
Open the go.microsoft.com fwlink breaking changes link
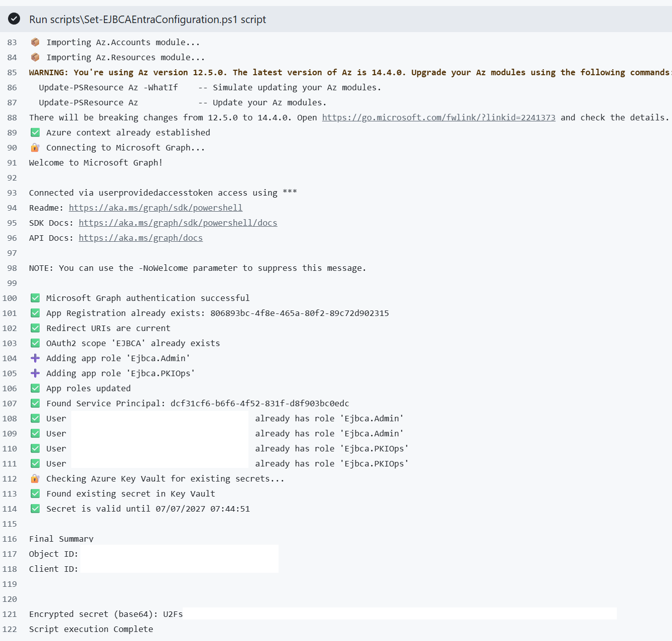click(439, 117)
